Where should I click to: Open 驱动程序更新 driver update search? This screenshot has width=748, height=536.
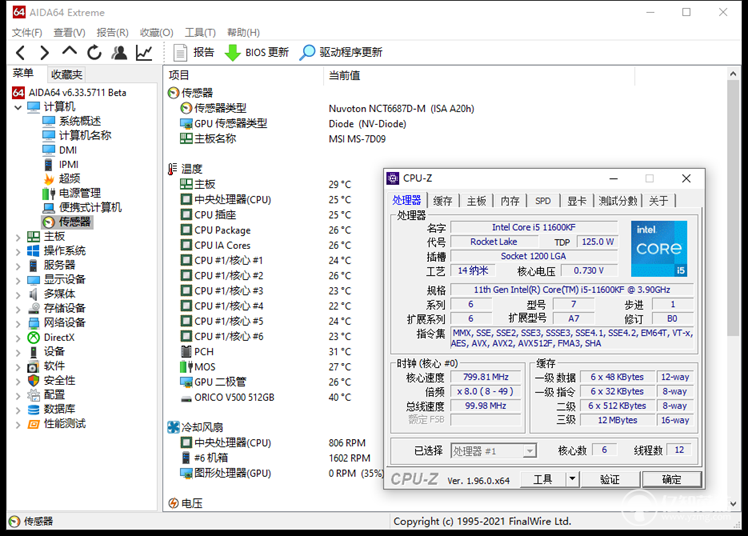341,52
